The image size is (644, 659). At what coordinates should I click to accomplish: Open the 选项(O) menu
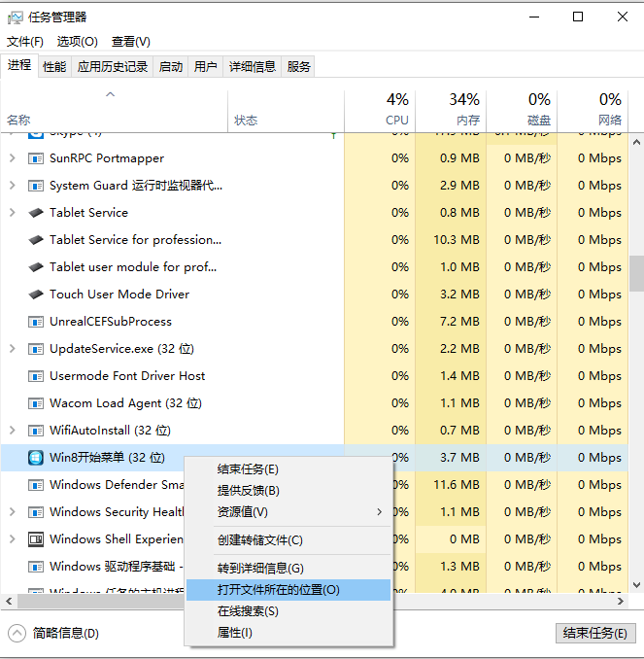click(78, 42)
